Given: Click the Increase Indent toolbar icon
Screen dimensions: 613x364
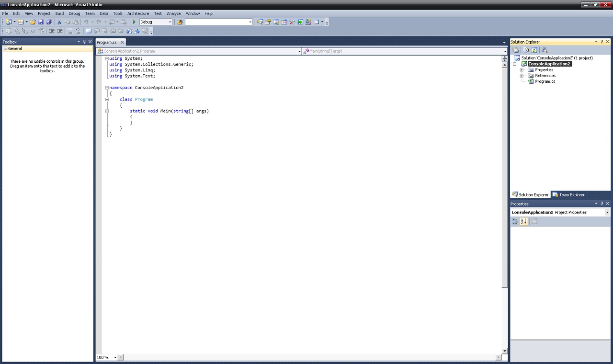Looking at the screenshot, I should 59,31.
